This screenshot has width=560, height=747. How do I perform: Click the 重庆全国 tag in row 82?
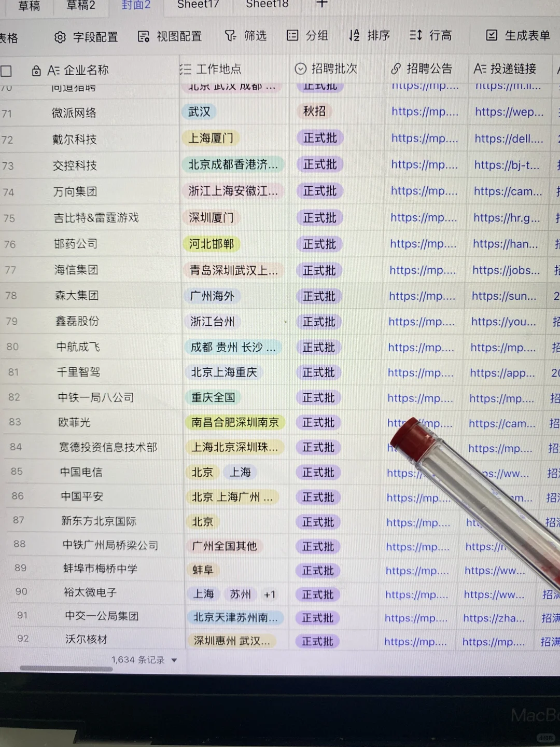point(213,398)
